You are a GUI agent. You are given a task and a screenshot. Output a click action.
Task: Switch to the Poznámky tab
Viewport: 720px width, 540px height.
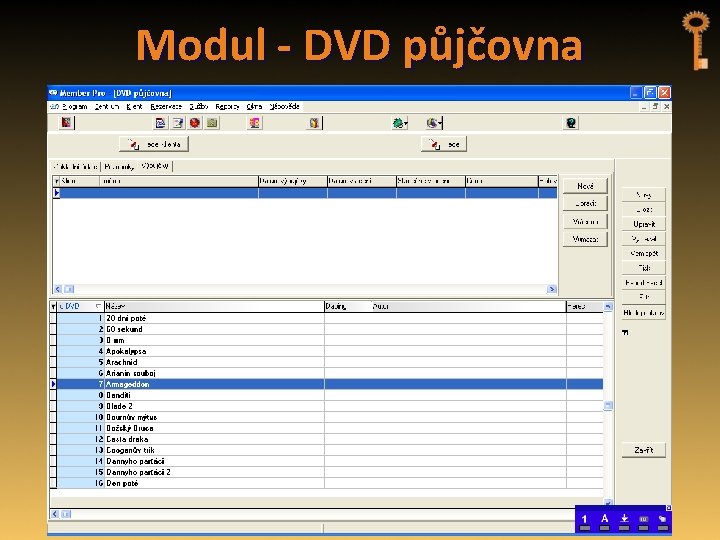119,167
